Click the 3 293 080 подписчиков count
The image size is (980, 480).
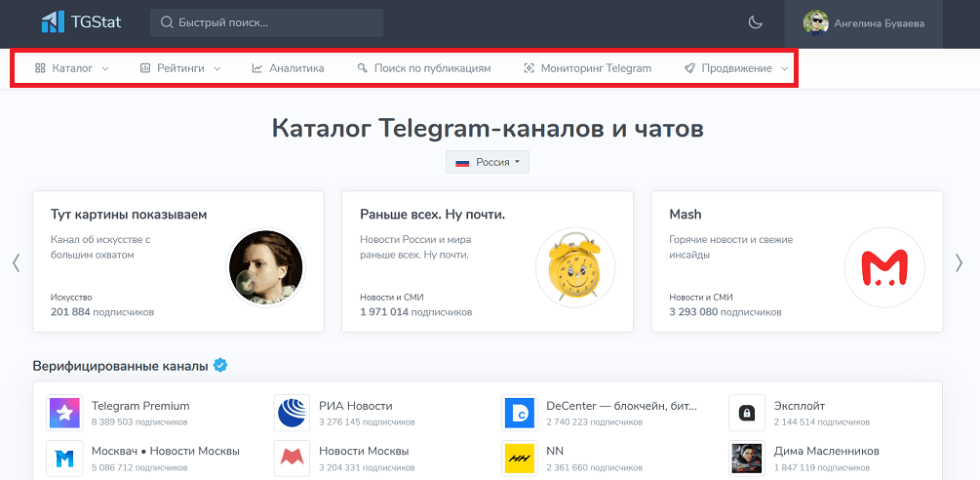[x=725, y=311]
